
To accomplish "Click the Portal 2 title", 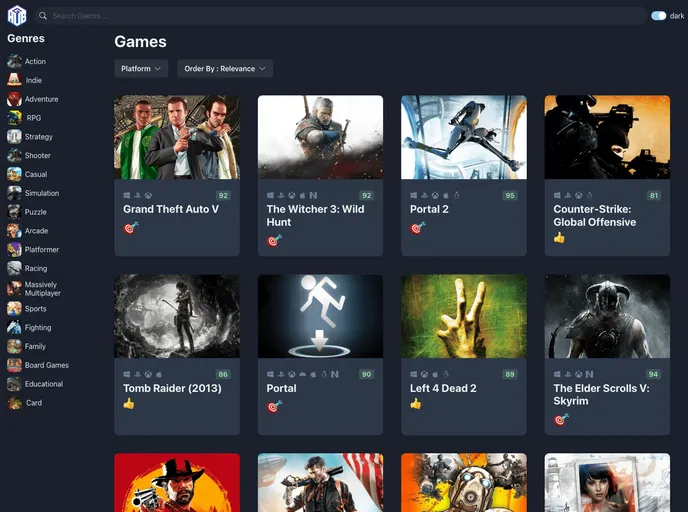I will coord(429,209).
